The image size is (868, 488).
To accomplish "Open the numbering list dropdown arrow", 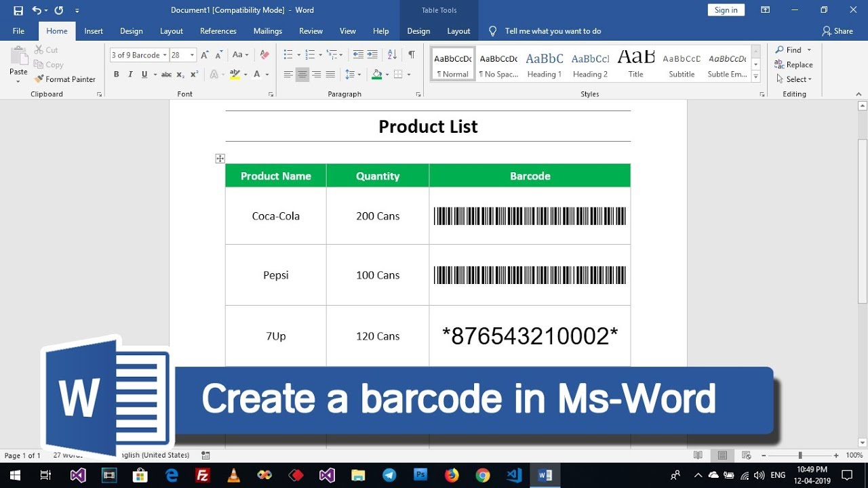I will pos(320,55).
